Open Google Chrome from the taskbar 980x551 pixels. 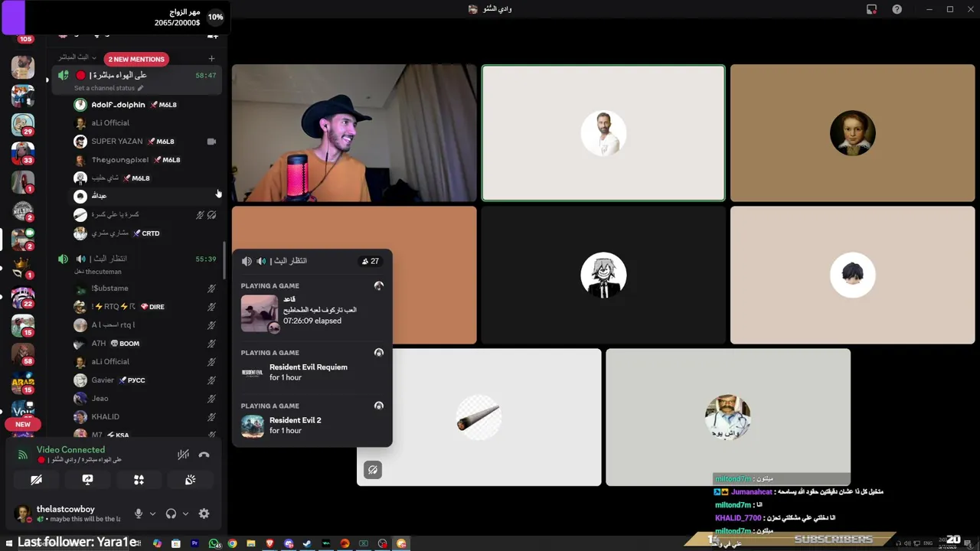point(232,543)
